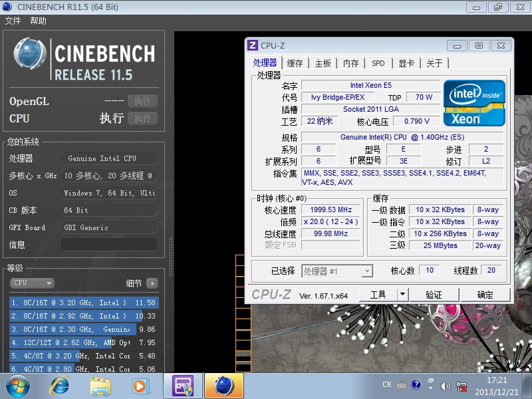Switch to the 内存 tab in CPU-Z
The width and height of the screenshot is (532, 399).
[350, 63]
